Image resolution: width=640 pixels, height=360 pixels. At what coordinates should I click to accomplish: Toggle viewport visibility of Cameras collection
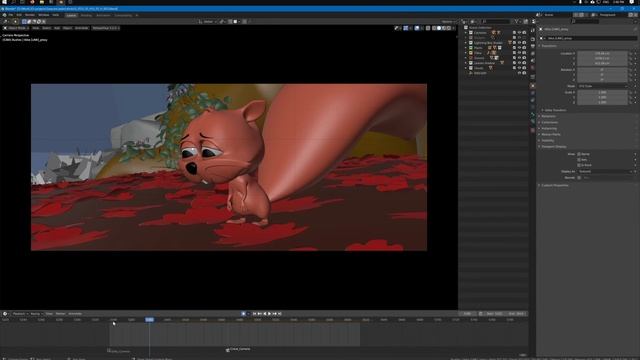pyautogui.click(x=519, y=33)
